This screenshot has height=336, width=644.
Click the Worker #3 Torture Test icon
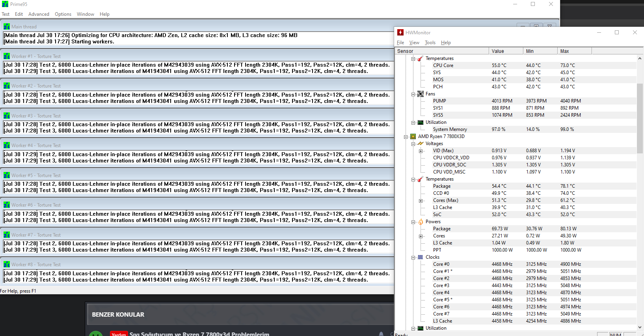7,116
